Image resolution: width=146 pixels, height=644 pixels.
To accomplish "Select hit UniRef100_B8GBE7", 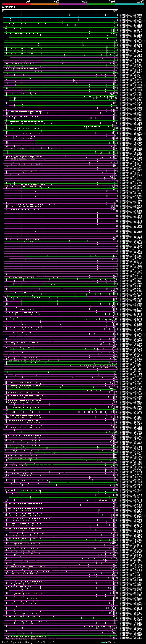I will 131,70.
